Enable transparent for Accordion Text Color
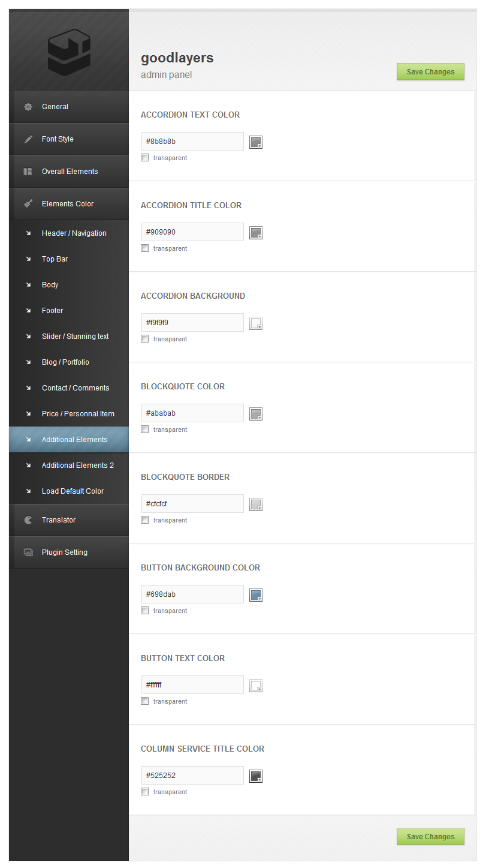Viewport: 486px width, 868px height. (x=145, y=158)
